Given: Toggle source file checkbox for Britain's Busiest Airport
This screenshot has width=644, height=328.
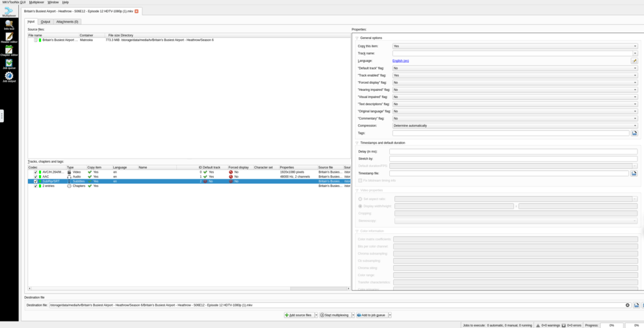Looking at the screenshot, I should pyautogui.click(x=36, y=40).
